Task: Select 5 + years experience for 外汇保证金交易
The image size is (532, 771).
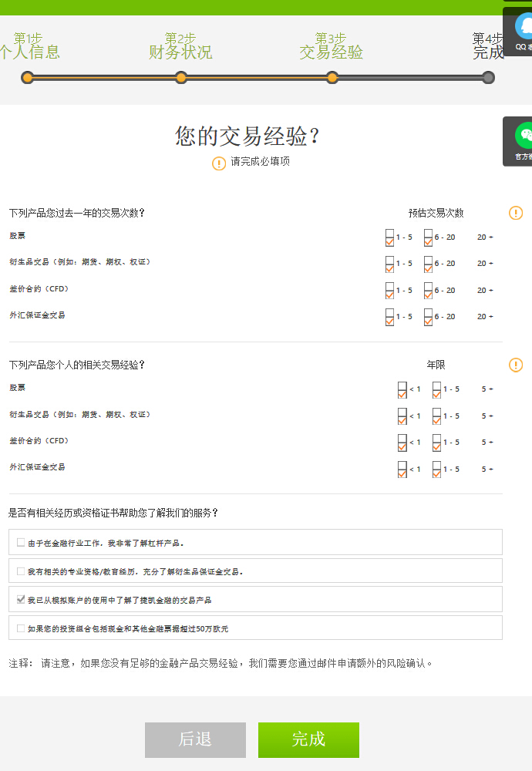Action: 487,469
